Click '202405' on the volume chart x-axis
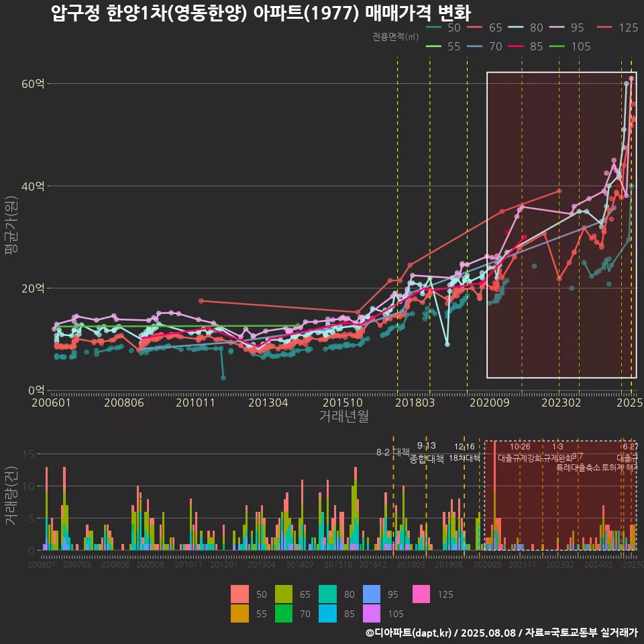This screenshot has width=644, height=644. click(x=598, y=565)
